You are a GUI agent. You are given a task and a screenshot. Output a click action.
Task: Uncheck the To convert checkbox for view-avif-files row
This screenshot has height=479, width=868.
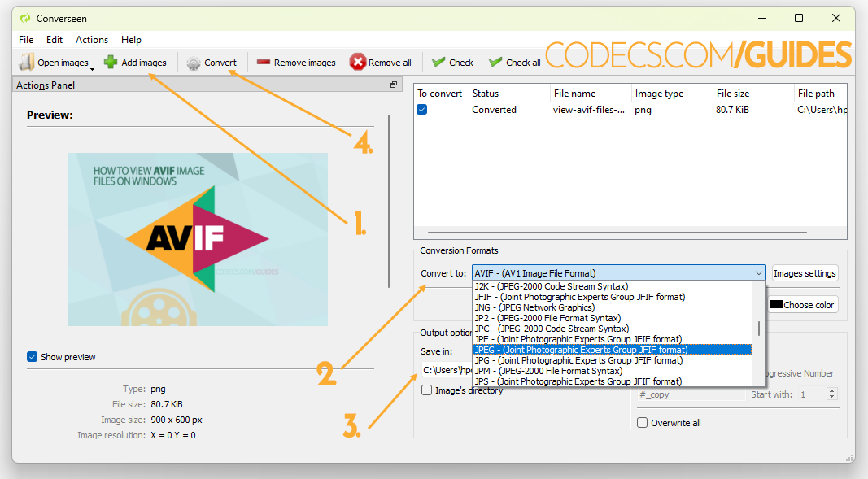(422, 110)
